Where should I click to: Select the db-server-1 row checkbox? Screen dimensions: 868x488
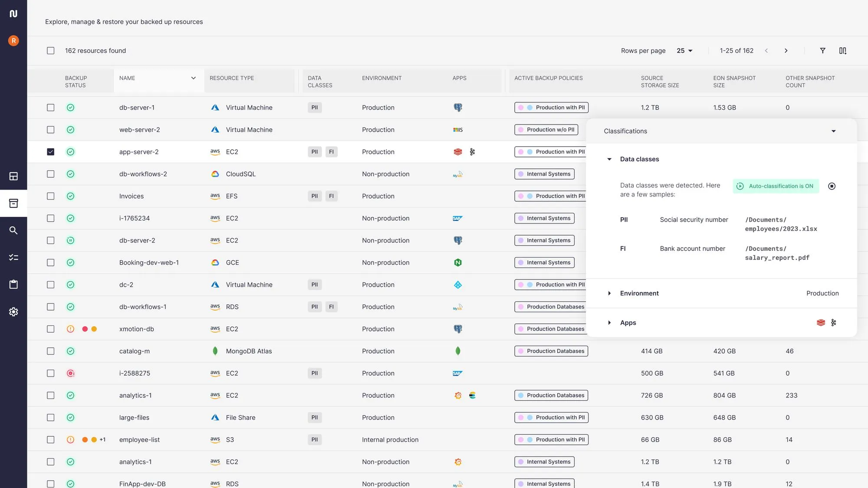pyautogui.click(x=51, y=108)
